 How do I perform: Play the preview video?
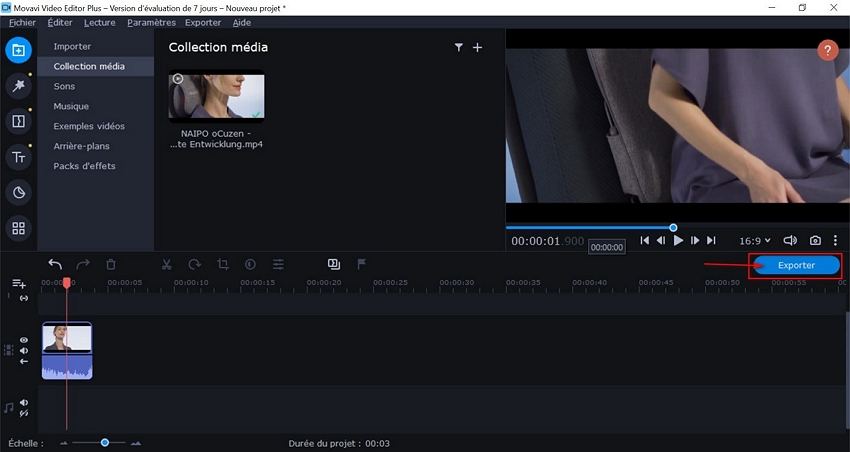[x=678, y=240]
